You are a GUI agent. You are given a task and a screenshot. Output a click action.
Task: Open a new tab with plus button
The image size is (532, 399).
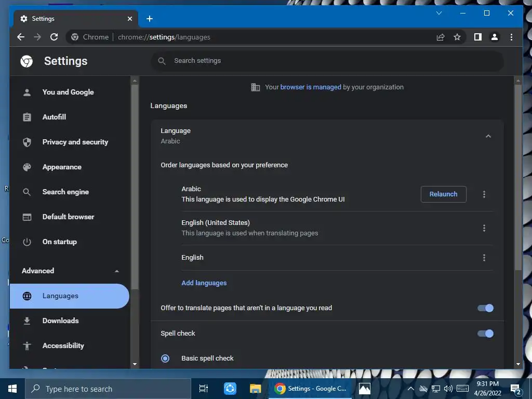tap(150, 19)
